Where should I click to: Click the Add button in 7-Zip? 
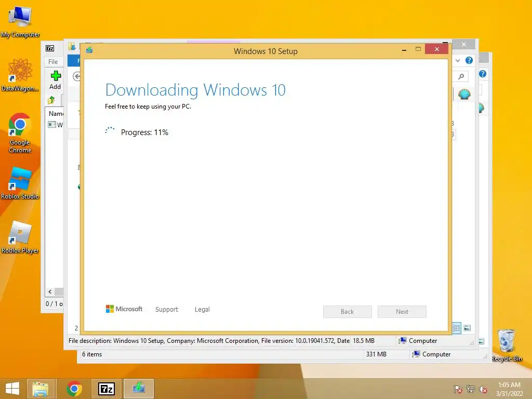pos(55,80)
